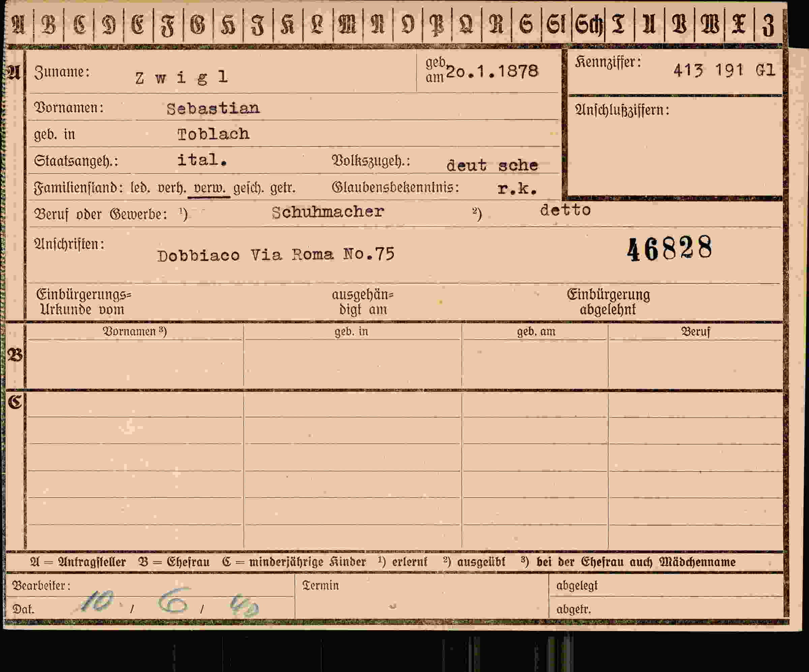Click the "Vornamen 3)" column header
The width and height of the screenshot is (809, 672).
(x=134, y=331)
